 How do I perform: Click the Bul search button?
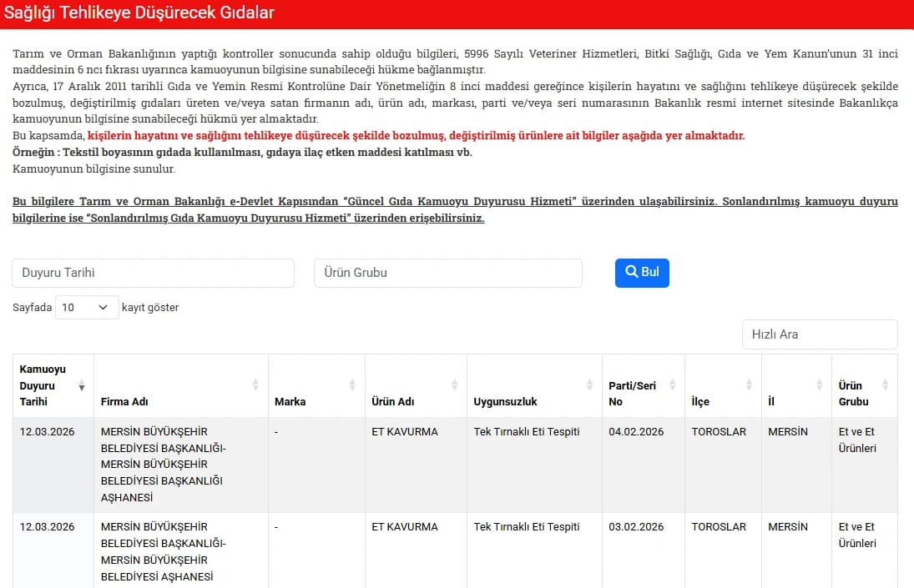pos(642,273)
